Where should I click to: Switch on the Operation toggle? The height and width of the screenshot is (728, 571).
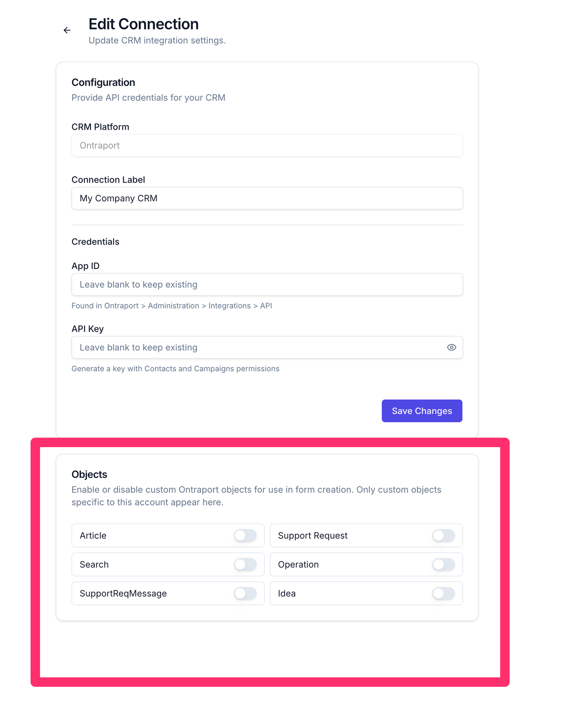(443, 564)
